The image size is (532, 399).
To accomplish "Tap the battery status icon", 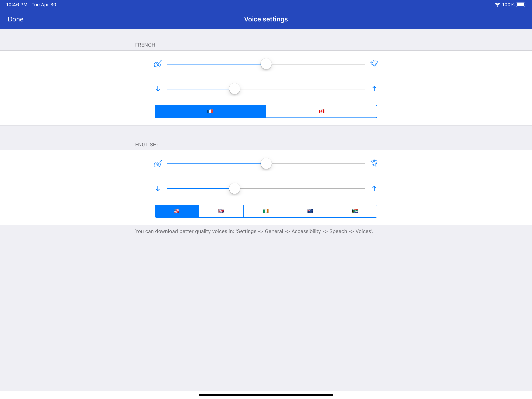I will click(x=521, y=4).
